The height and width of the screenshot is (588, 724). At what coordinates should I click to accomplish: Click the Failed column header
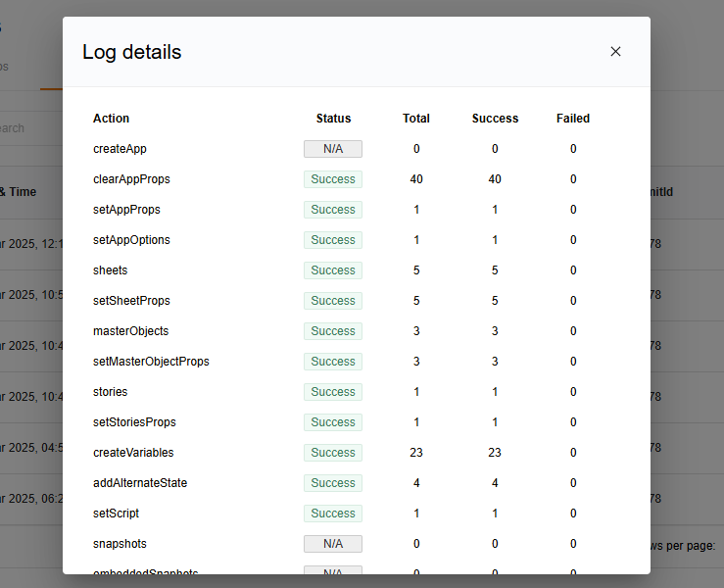click(x=572, y=119)
